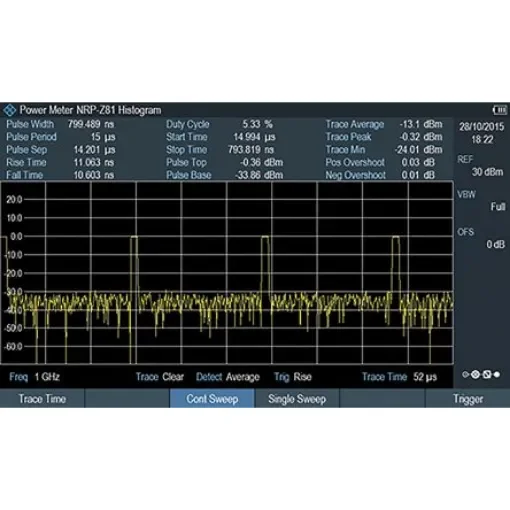510x510 pixels.
Task: Click the Rohde & Schwarz logo icon
Action: tap(9, 110)
